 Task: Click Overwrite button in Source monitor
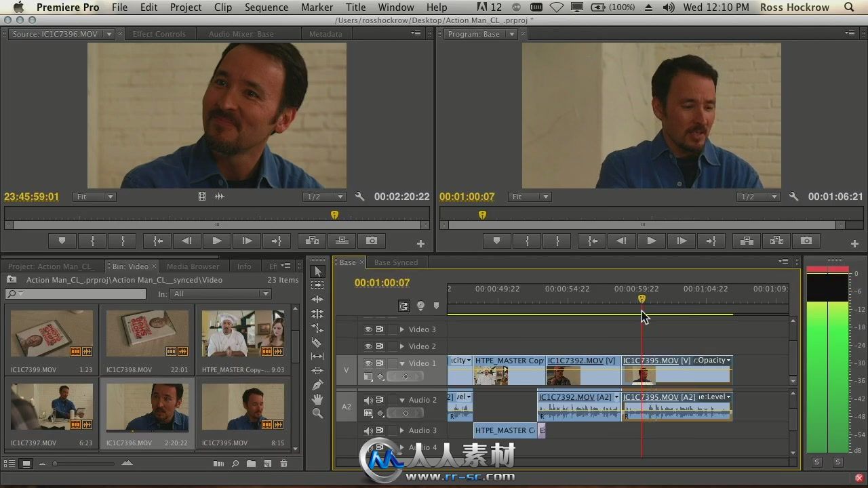(x=342, y=241)
